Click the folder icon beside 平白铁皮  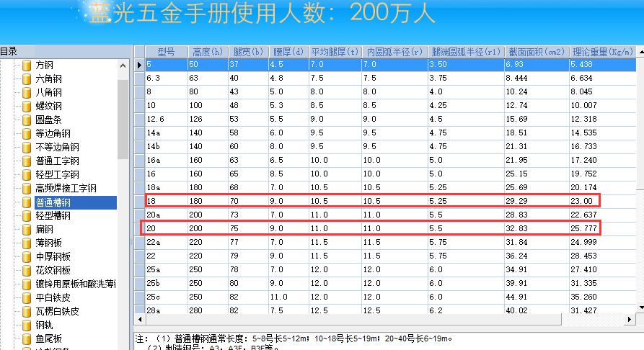coord(27,298)
